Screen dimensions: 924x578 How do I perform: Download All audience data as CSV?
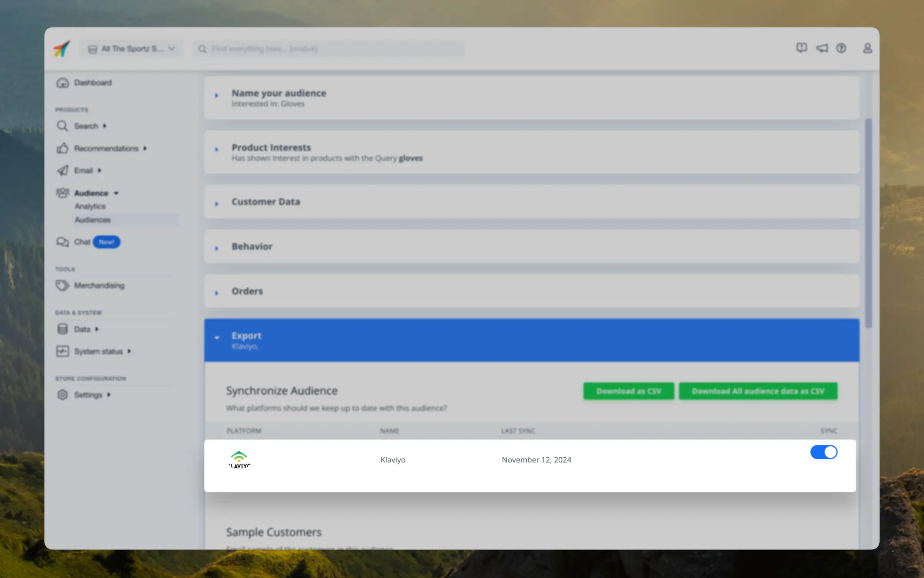758,391
